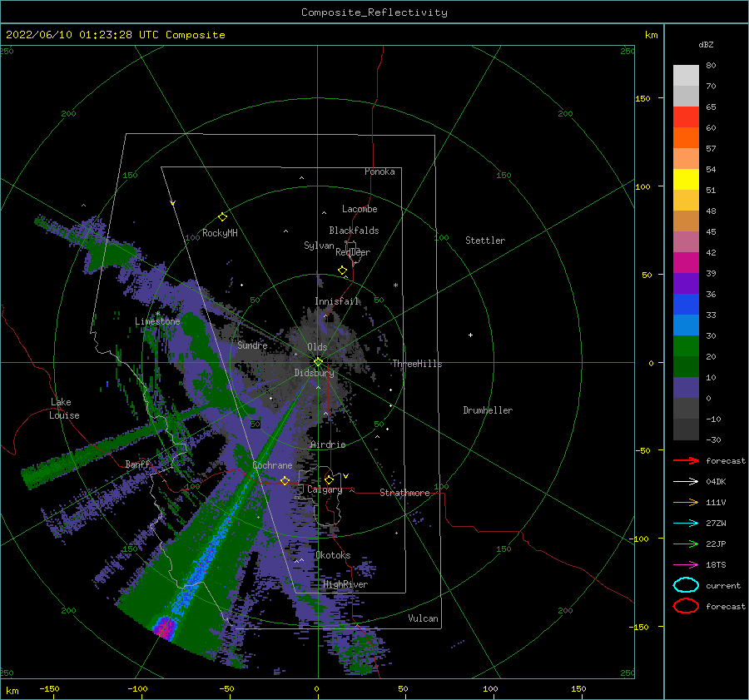Image resolution: width=749 pixels, height=700 pixels.
Task: Click the Olds label
Action: [x=317, y=347]
